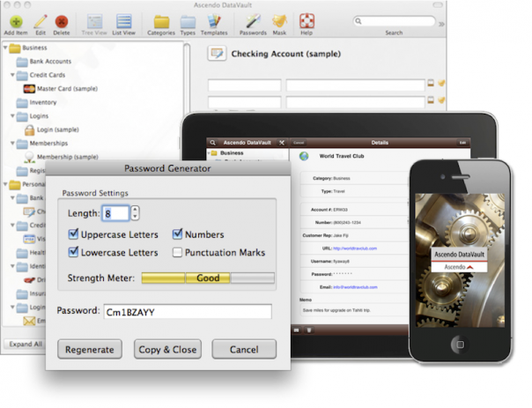Open the Passwords wand icon
Viewport: 532px width, 408px height.
[x=253, y=21]
